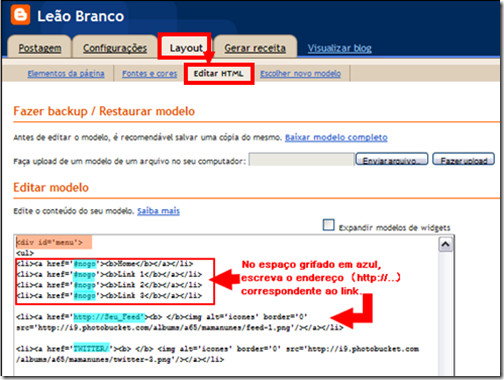Open the Postagem tab
The image size is (504, 380).
pyautogui.click(x=40, y=48)
